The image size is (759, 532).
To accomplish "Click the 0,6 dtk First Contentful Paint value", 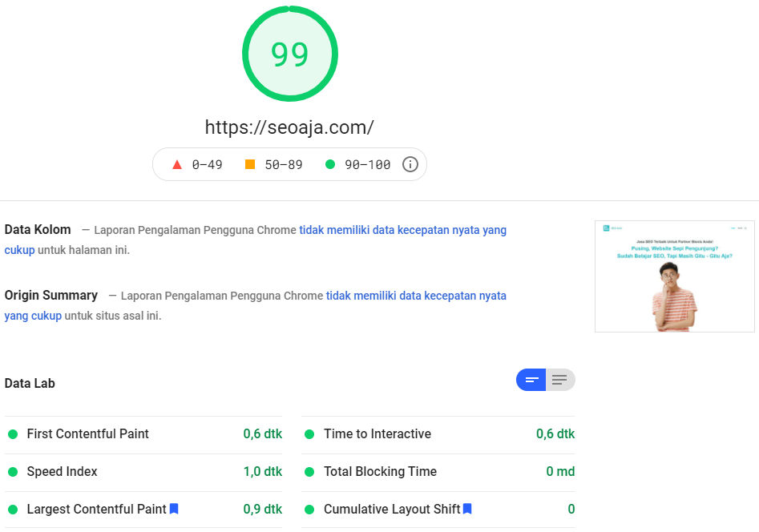I will click(x=263, y=433).
